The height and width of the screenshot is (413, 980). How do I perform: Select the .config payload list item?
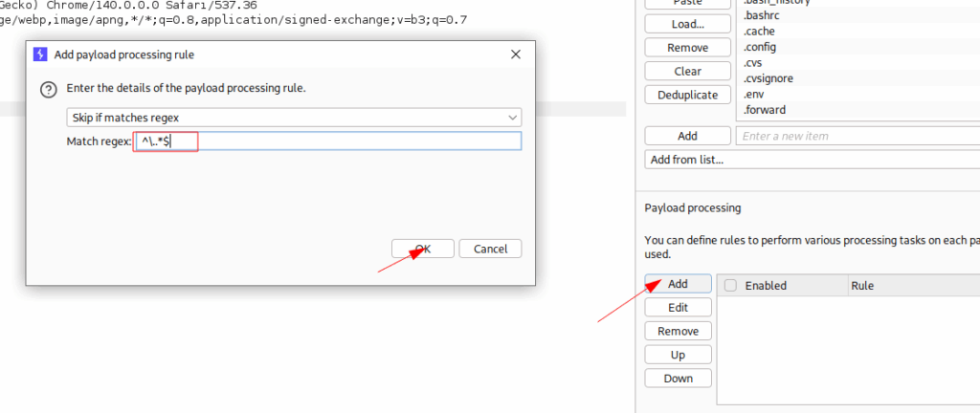tap(760, 47)
